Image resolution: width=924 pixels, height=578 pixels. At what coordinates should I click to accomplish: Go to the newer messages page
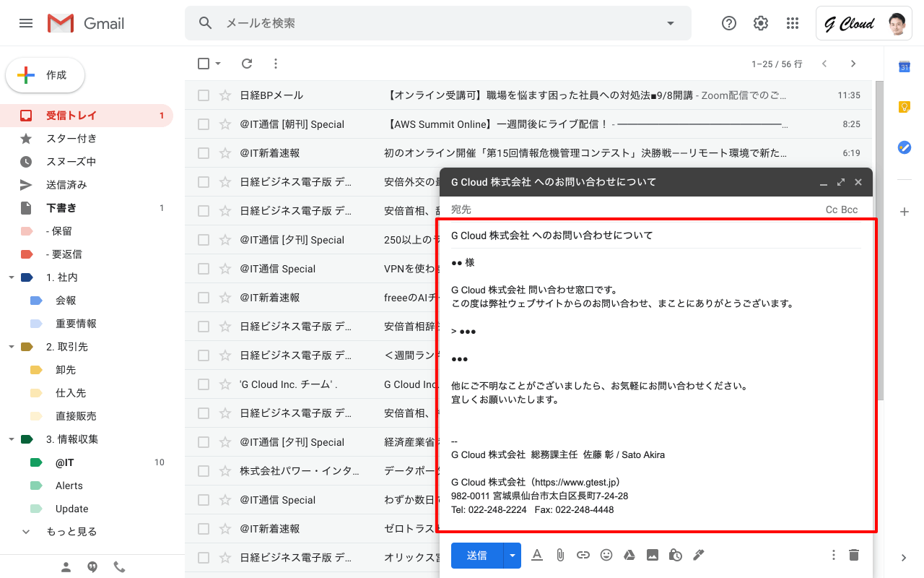pos(824,64)
